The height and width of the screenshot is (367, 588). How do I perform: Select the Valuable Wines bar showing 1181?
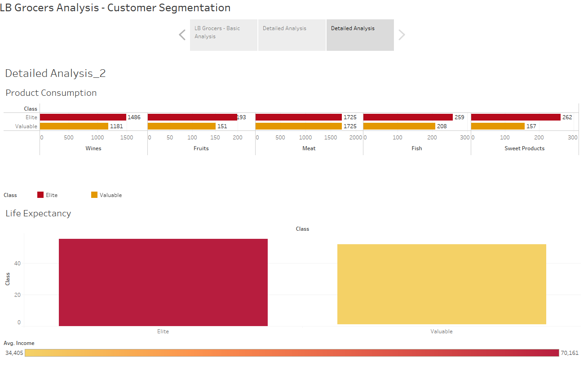coord(74,126)
